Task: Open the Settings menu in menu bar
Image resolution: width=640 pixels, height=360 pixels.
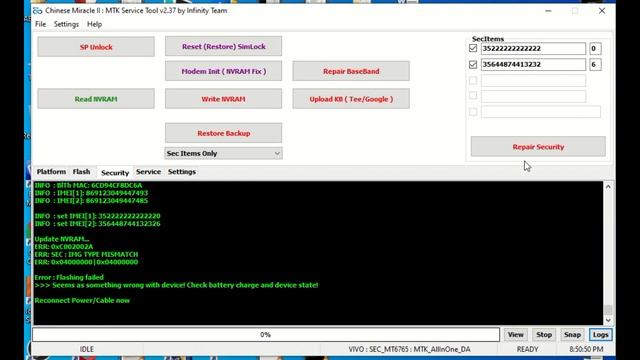Action: [66, 24]
